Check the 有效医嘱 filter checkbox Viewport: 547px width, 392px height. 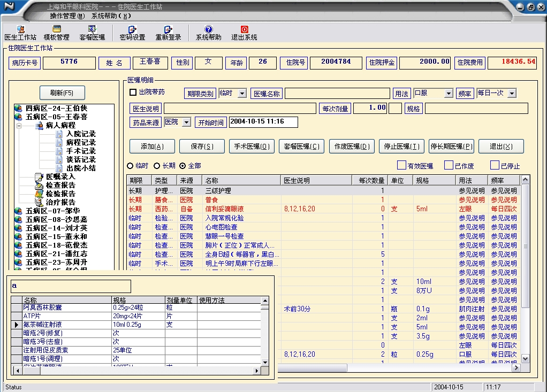401,166
